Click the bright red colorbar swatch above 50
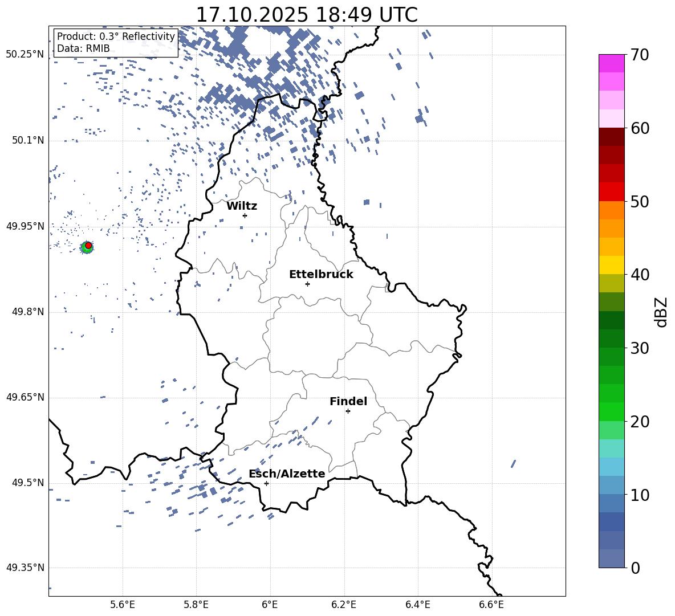675x616 pixels. tap(611, 192)
